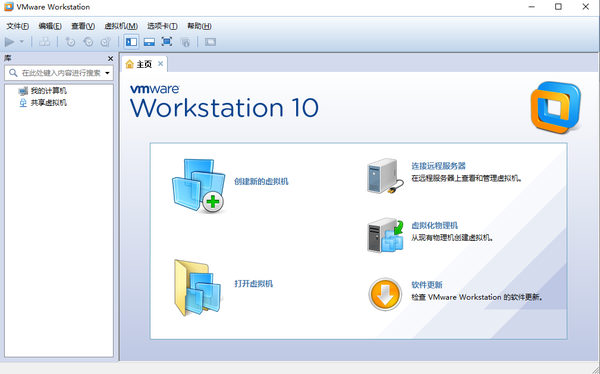Screen dimensions: 600x374
Task: Click the power on play button in toolbar
Action: [x=10, y=42]
